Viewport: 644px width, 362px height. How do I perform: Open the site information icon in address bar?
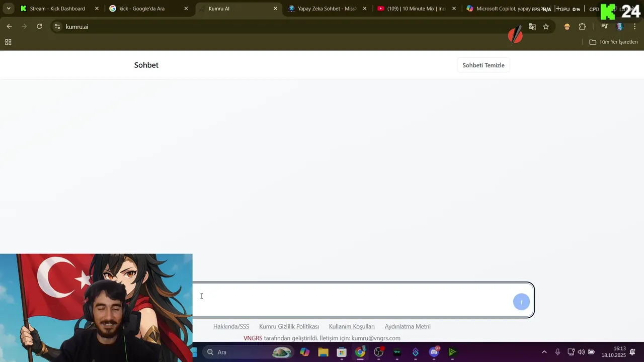(57, 27)
